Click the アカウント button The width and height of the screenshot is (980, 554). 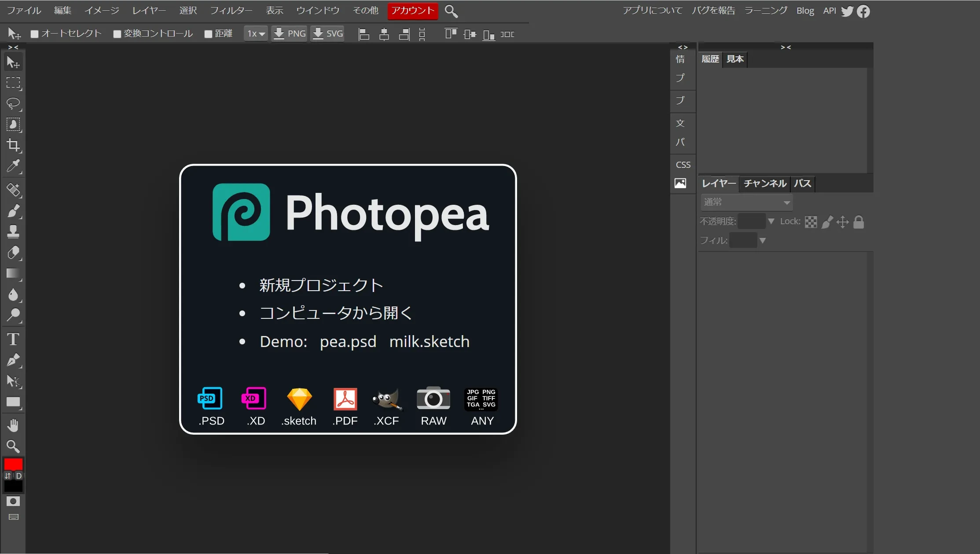(x=413, y=11)
